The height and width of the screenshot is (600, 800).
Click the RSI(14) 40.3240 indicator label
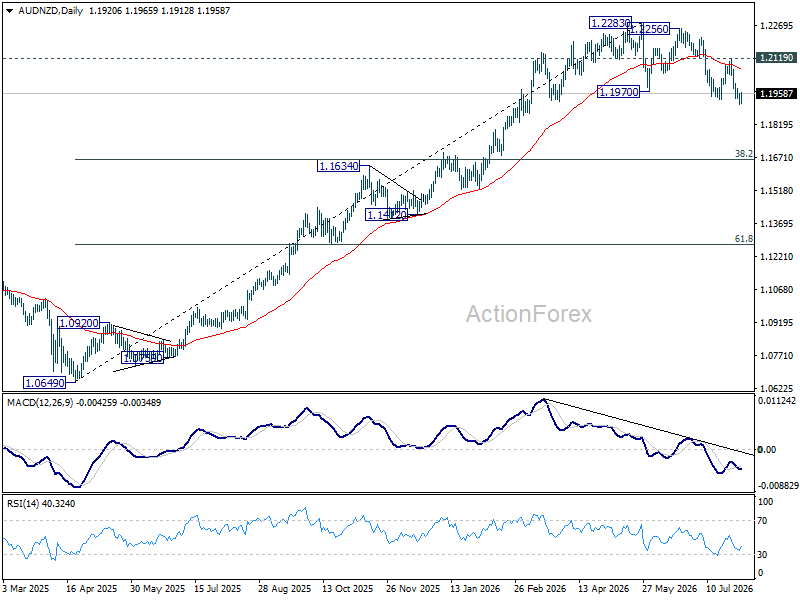coord(41,504)
